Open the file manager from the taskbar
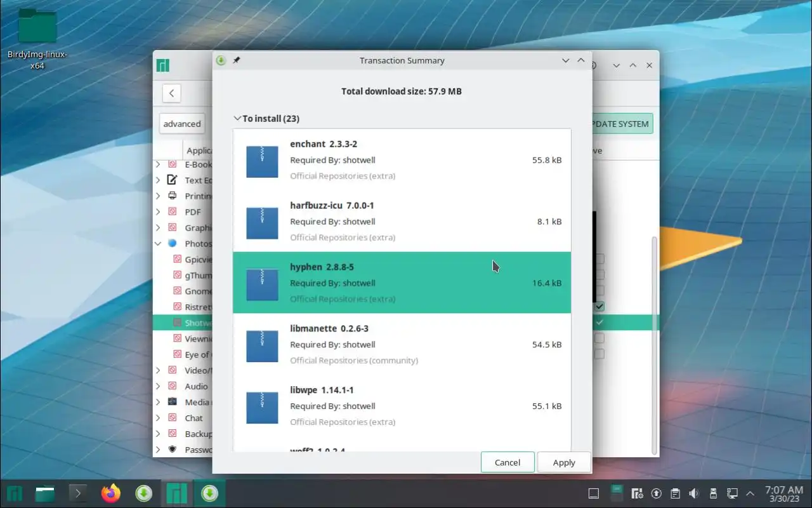 pos(45,493)
